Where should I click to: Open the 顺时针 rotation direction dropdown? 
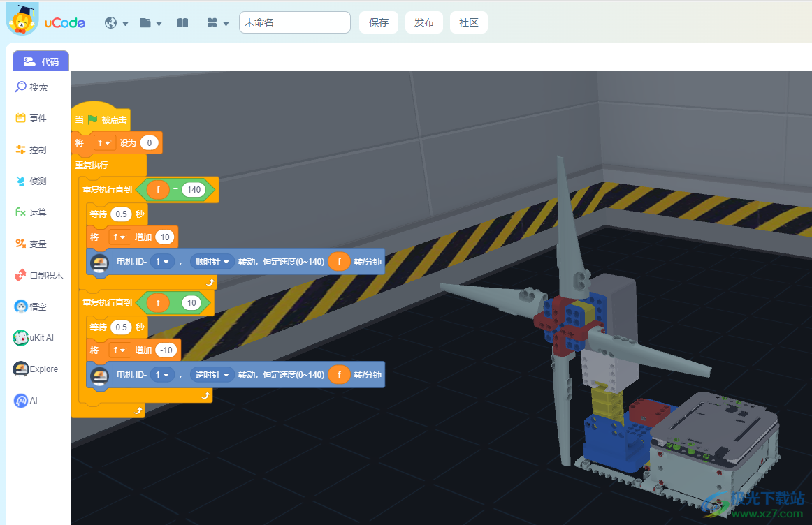(x=212, y=262)
